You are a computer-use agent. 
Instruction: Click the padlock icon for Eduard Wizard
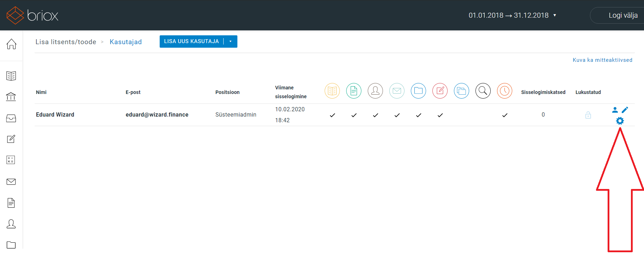tap(588, 115)
